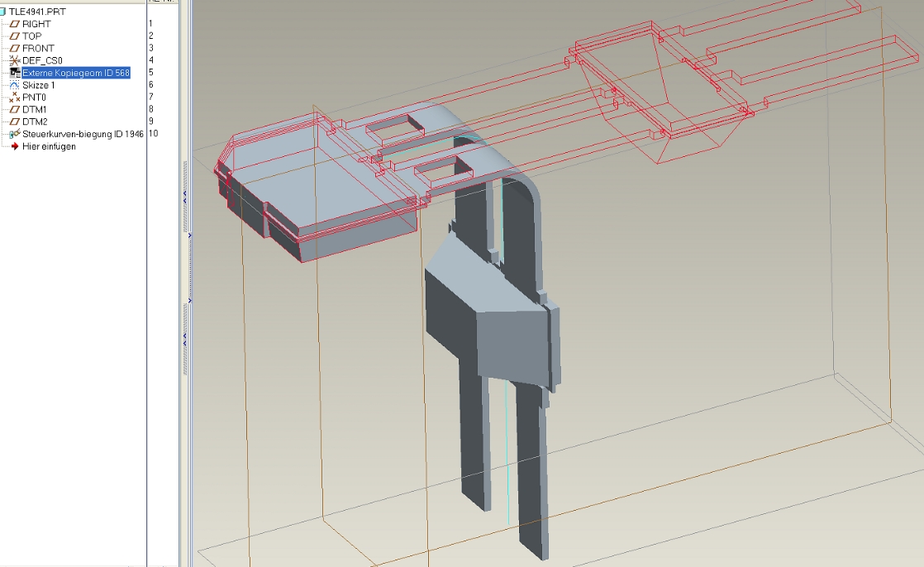The height and width of the screenshot is (567, 924).
Task: Select RIGHT in the model tree
Action: [x=36, y=24]
